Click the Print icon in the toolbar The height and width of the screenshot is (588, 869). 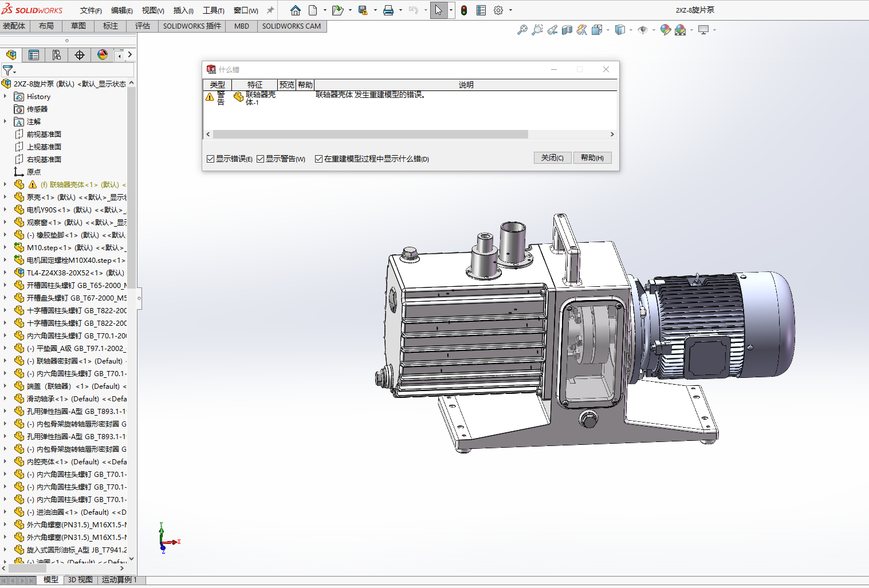tap(388, 10)
